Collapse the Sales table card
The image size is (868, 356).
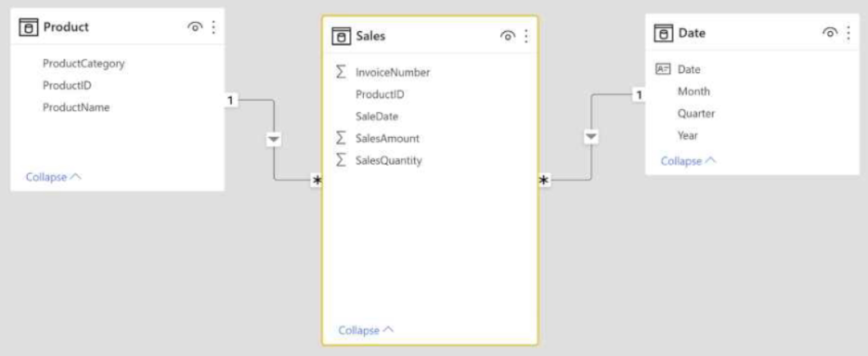pyautogui.click(x=366, y=330)
